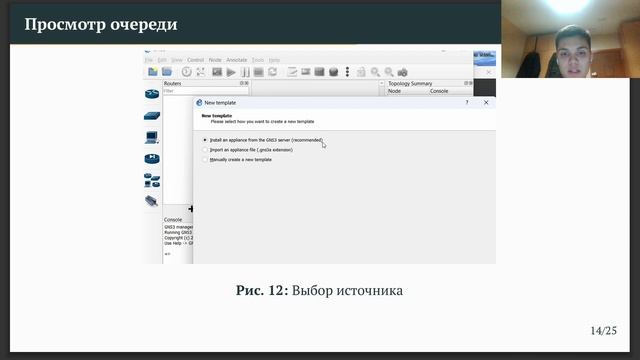Viewport: 640px width, 360px height.
Task: Click Console connect to all nodes icon
Action: (217, 72)
